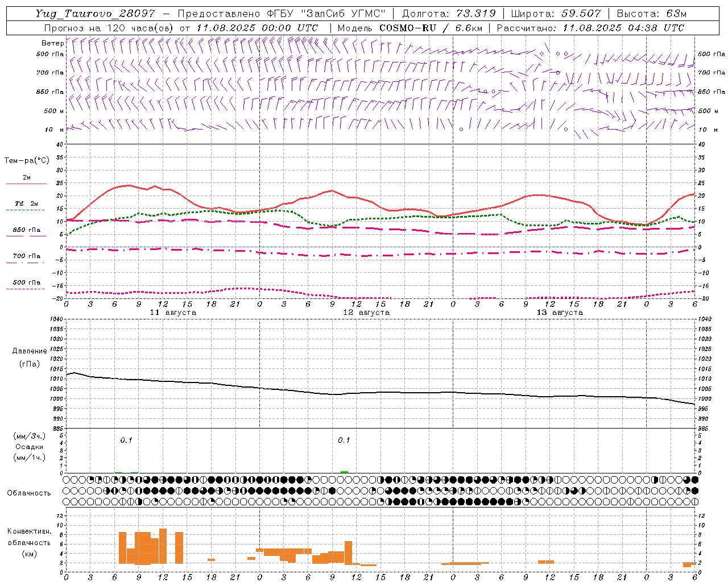Screen dimensions: 728x582
Task: Click the Конвективн. convective cloud label
Action: [x=29, y=531]
